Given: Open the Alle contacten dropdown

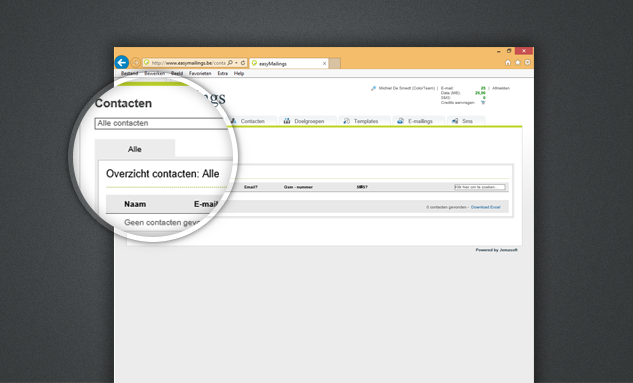Looking at the screenshot, I should click(161, 123).
